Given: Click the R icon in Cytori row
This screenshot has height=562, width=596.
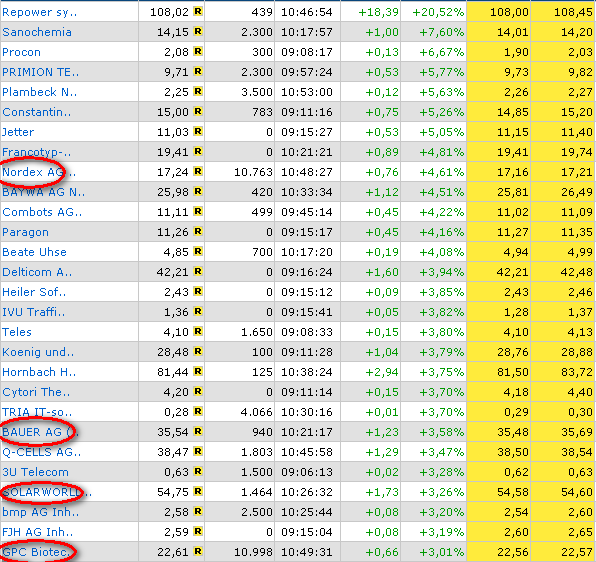Looking at the screenshot, I should (x=198, y=391).
